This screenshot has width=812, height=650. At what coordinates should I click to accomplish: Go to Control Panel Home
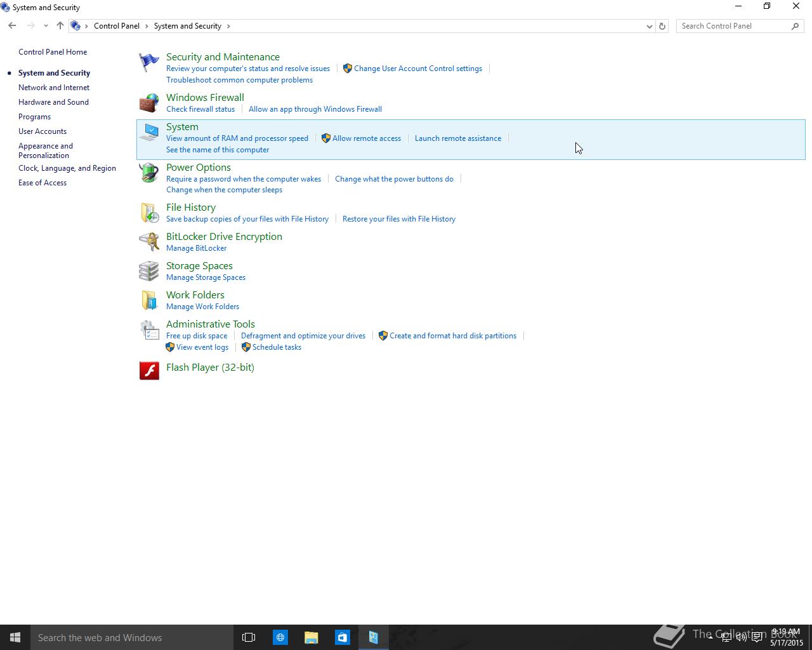(x=53, y=52)
